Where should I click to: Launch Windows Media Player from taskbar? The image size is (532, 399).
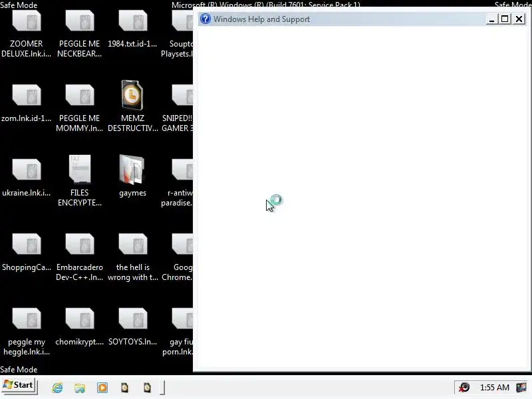pos(102,388)
